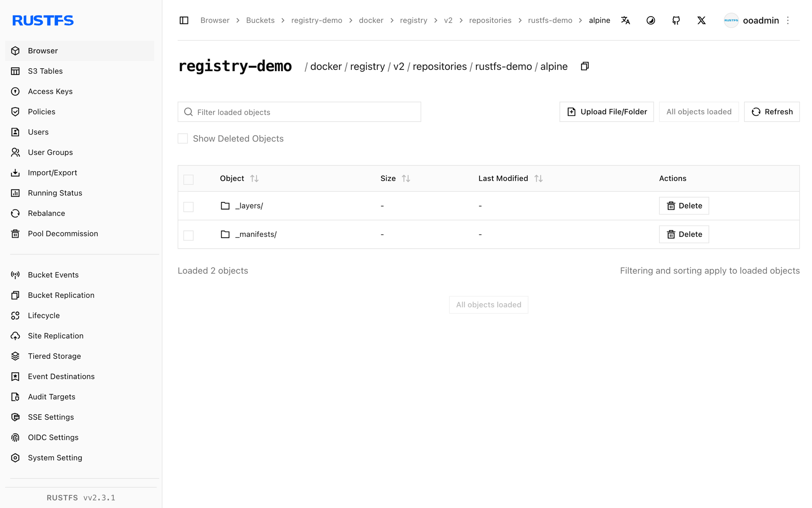Toggle the sidebar collapse icon
812x508 pixels.
pyautogui.click(x=184, y=20)
